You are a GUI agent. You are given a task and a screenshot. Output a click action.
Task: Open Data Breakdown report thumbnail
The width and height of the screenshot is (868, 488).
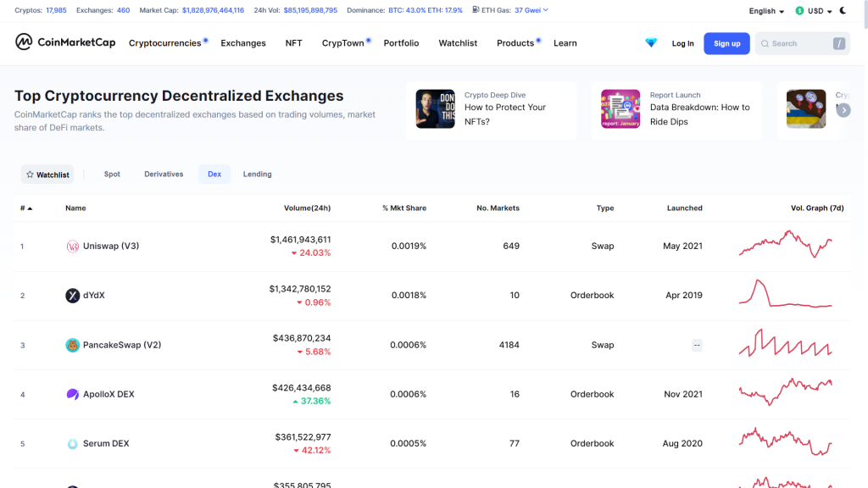[x=620, y=109]
